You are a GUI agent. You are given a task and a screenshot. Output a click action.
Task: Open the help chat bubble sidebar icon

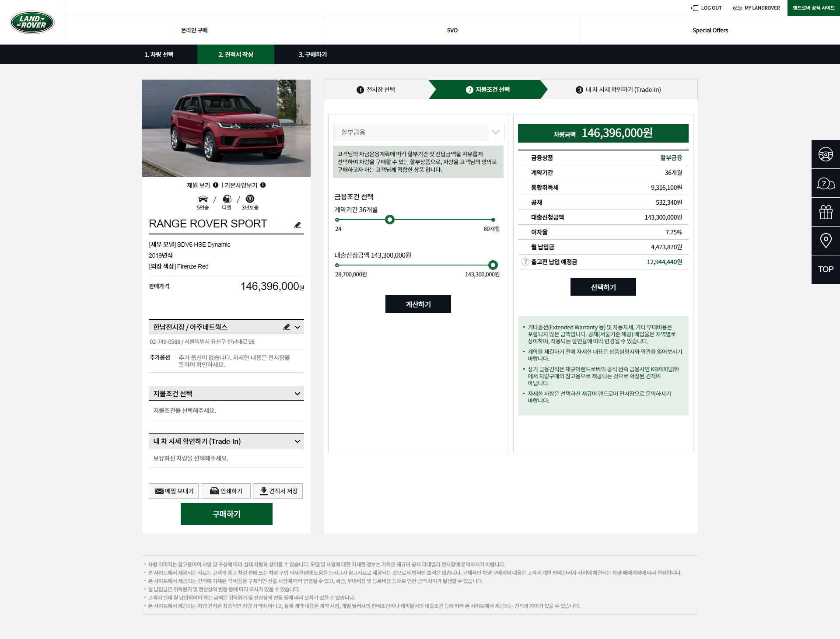(826, 183)
